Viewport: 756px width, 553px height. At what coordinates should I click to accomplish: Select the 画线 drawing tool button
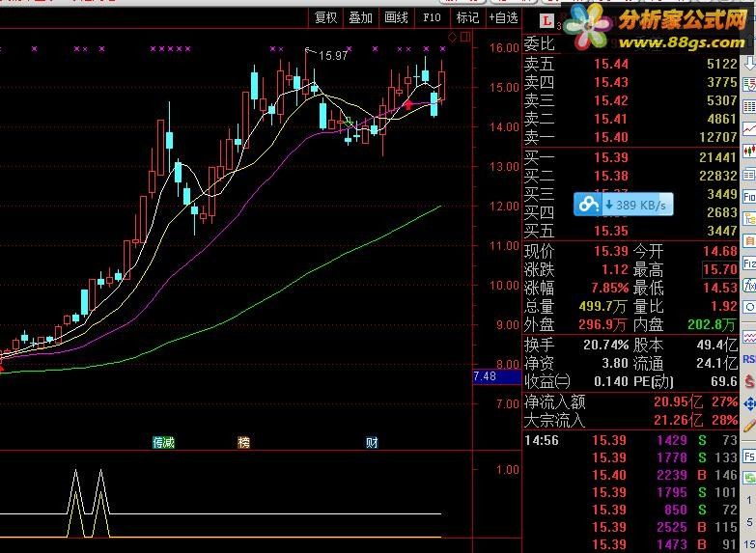[396, 17]
